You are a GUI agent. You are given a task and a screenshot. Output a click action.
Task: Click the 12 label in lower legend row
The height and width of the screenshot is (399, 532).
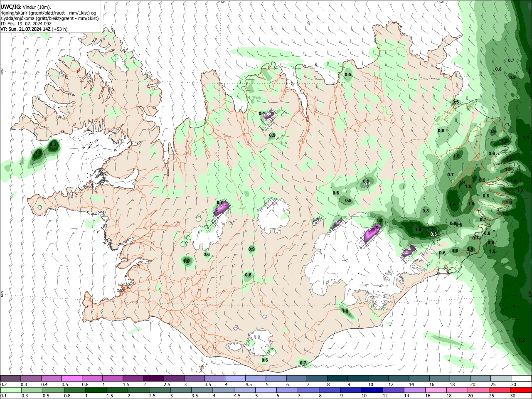pos(385,396)
